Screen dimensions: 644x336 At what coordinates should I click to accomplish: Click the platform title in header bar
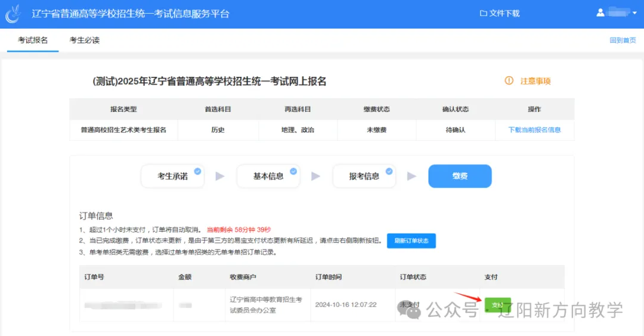coord(131,14)
